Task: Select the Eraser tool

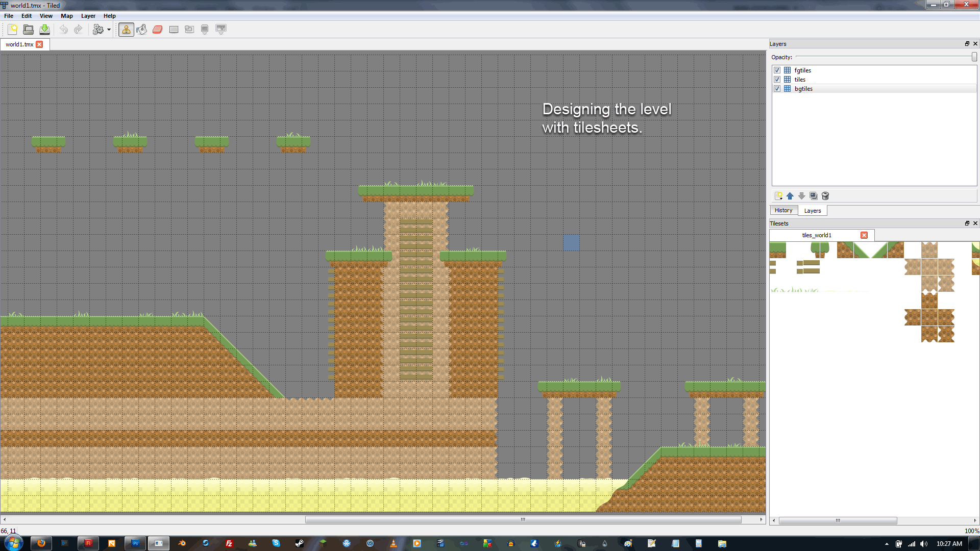Action: click(158, 30)
